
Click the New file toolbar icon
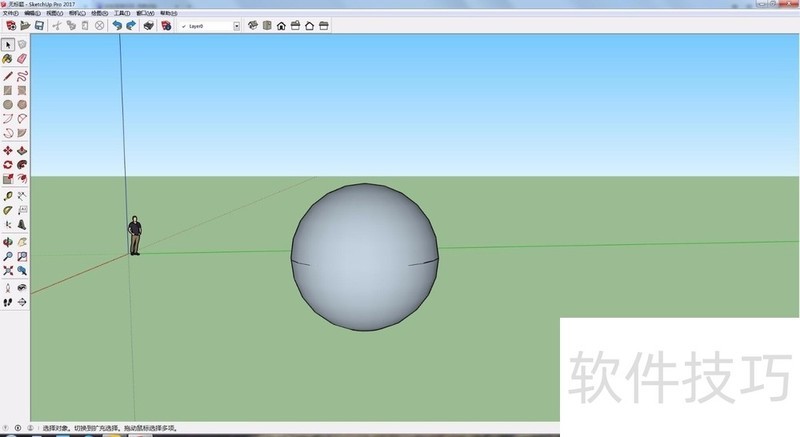coord(11,25)
